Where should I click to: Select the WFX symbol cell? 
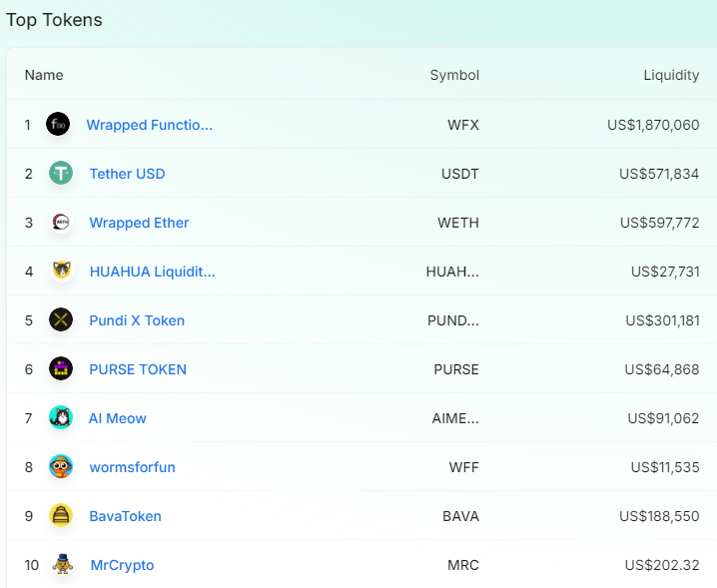point(463,125)
